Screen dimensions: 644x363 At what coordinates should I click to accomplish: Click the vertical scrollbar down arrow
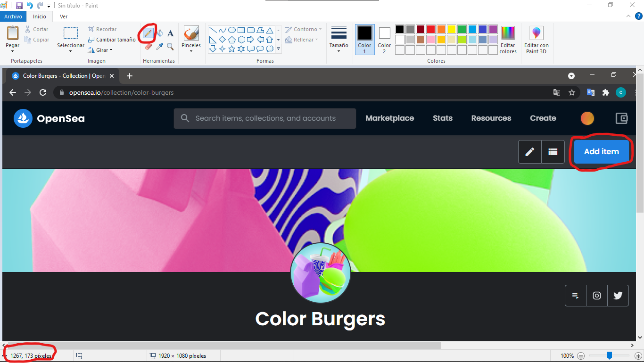point(640,338)
